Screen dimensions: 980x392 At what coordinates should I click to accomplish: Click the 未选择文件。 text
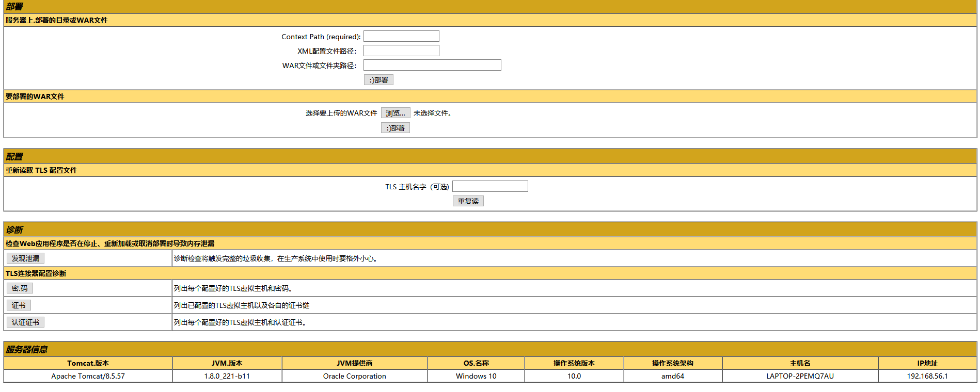point(433,113)
